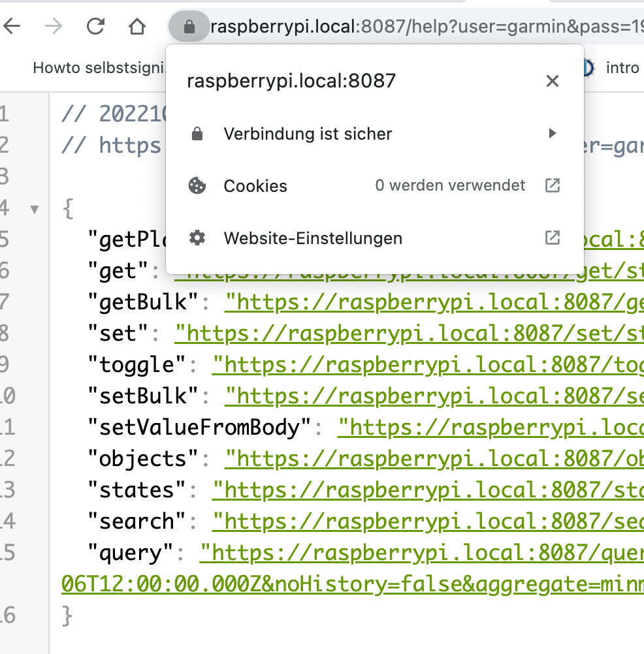Focus the address bar URL field
The width and height of the screenshot is (644, 654).
(x=426, y=27)
